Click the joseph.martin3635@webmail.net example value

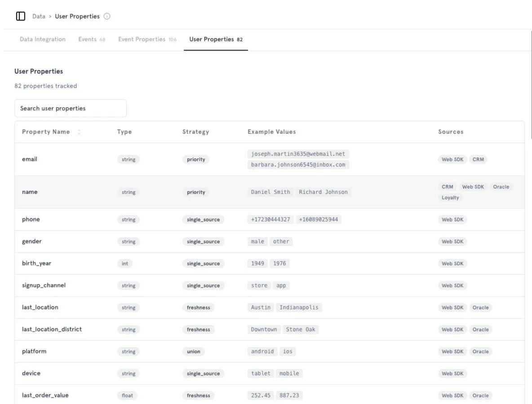coord(298,154)
